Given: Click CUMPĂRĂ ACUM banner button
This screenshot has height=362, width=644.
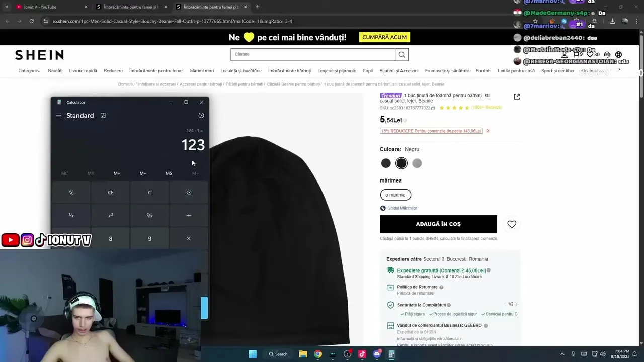Looking at the screenshot, I should click(x=385, y=37).
